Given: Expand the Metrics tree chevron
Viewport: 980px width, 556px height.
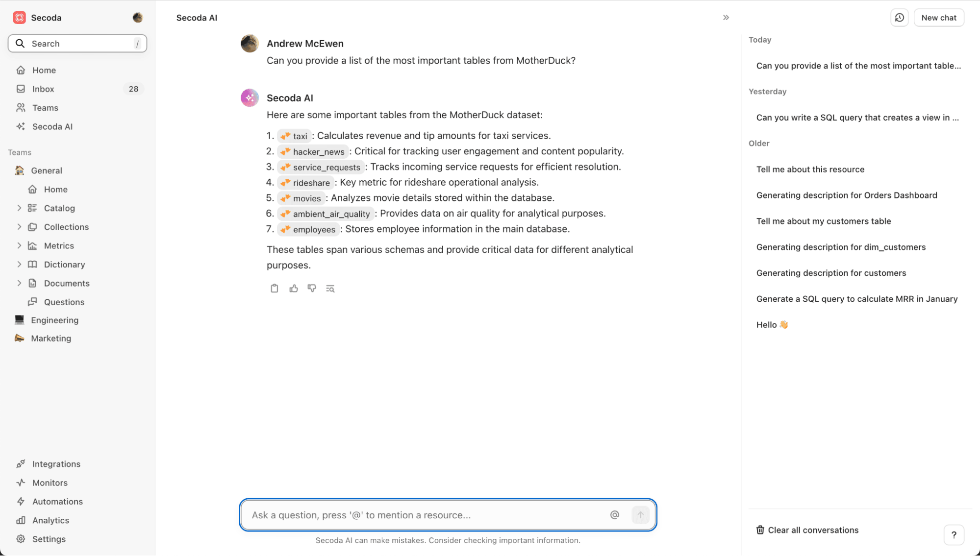Looking at the screenshot, I should click(x=19, y=245).
